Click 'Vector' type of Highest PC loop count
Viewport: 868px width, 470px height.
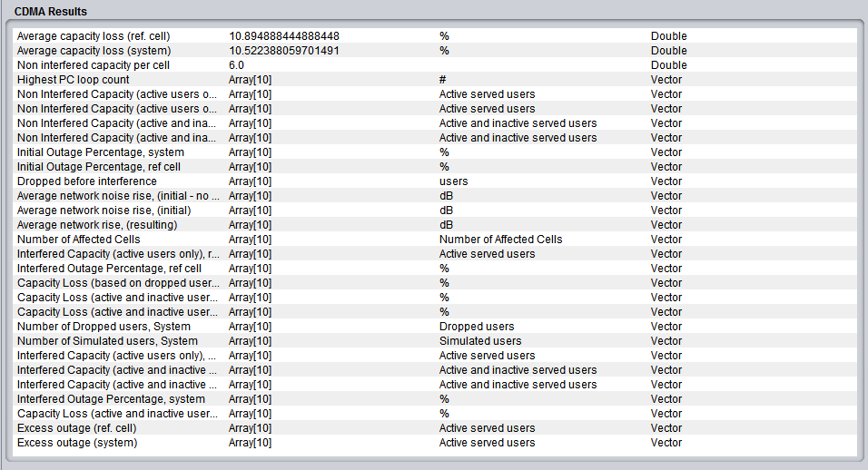click(x=666, y=80)
